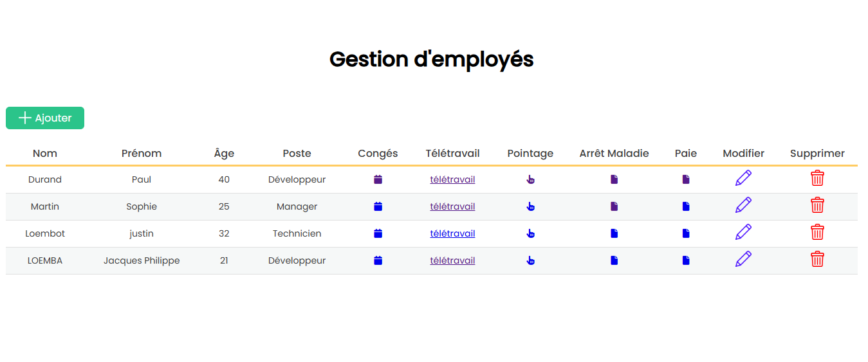Open the télétravail link for Martin

452,206
